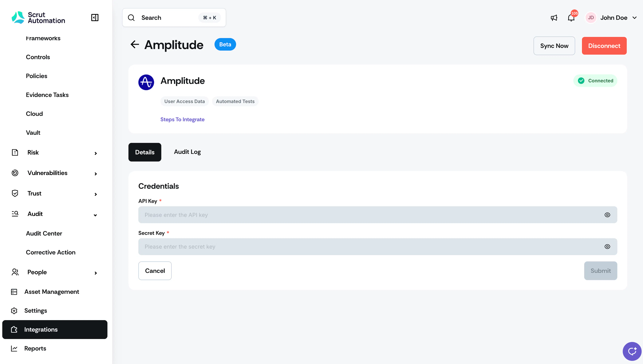
Task: Open the notifications bell
Action: click(x=571, y=18)
